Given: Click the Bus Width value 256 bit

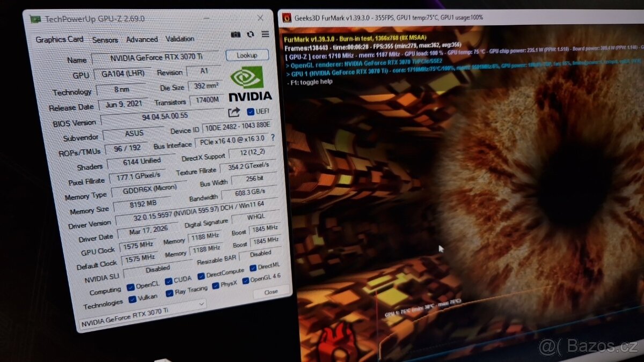Looking at the screenshot, I should [x=254, y=179].
